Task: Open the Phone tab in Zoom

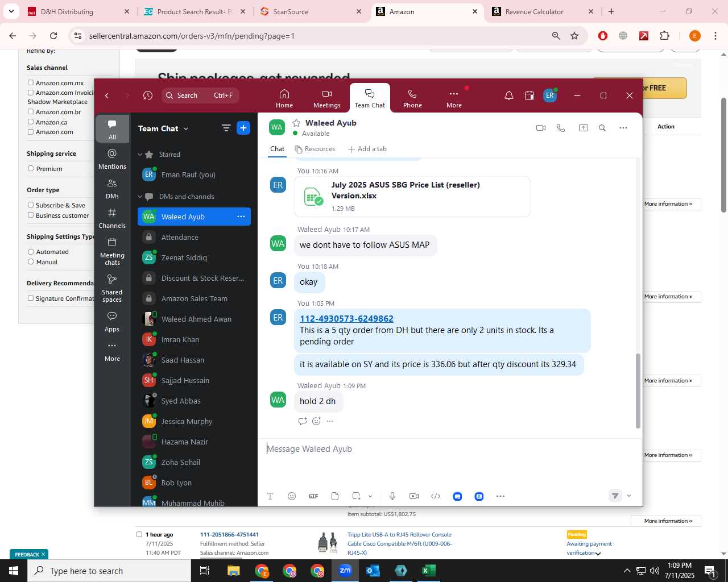Action: coord(412,98)
